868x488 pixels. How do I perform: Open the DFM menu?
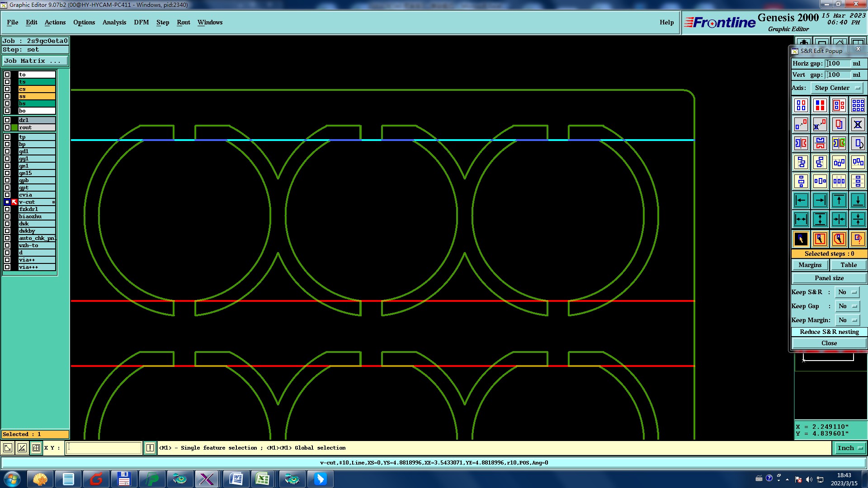[142, 22]
